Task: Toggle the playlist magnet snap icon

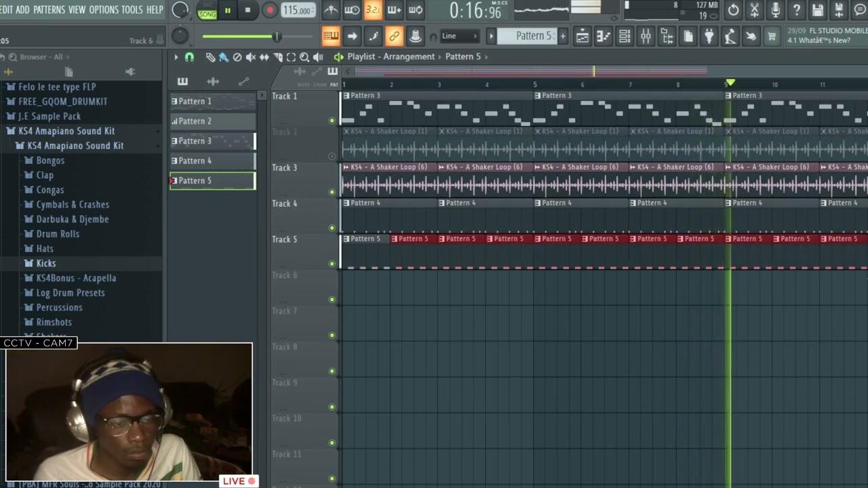Action: 189,58
